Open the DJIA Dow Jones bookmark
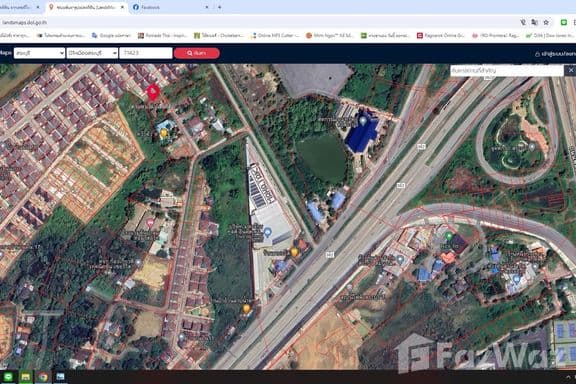 click(x=550, y=36)
